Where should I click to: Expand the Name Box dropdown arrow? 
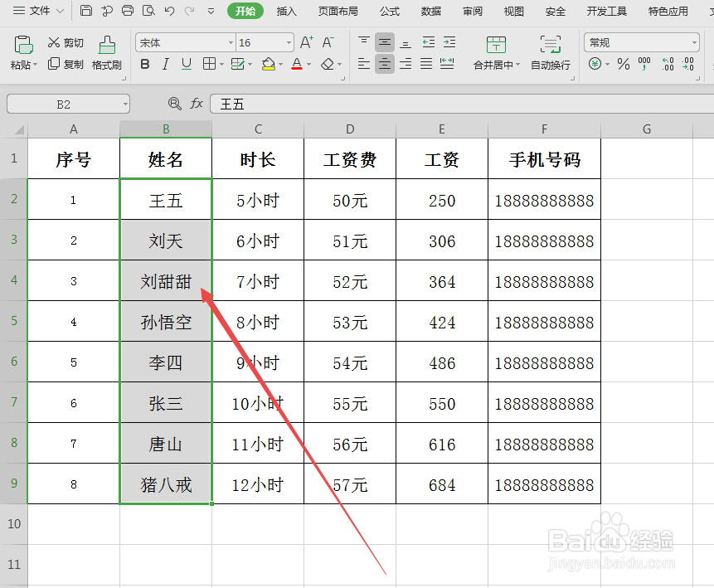pyautogui.click(x=125, y=104)
